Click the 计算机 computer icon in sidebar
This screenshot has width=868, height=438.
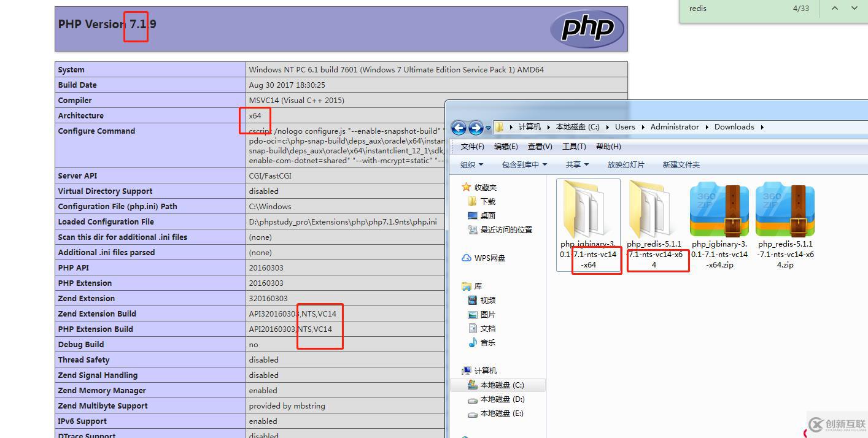coord(467,371)
